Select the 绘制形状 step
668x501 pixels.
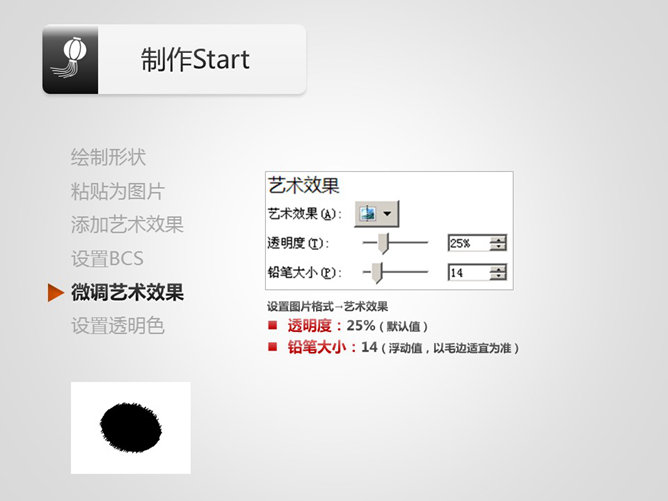coord(108,157)
